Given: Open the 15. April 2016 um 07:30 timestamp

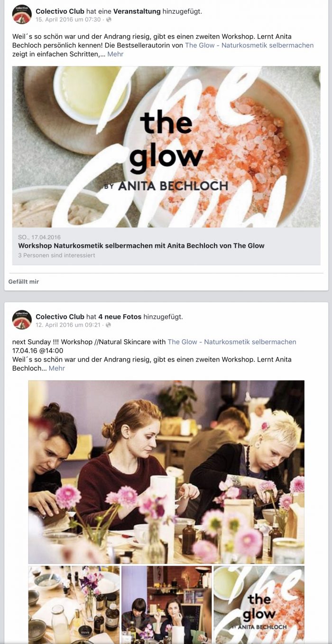Looking at the screenshot, I should pyautogui.click(x=68, y=19).
